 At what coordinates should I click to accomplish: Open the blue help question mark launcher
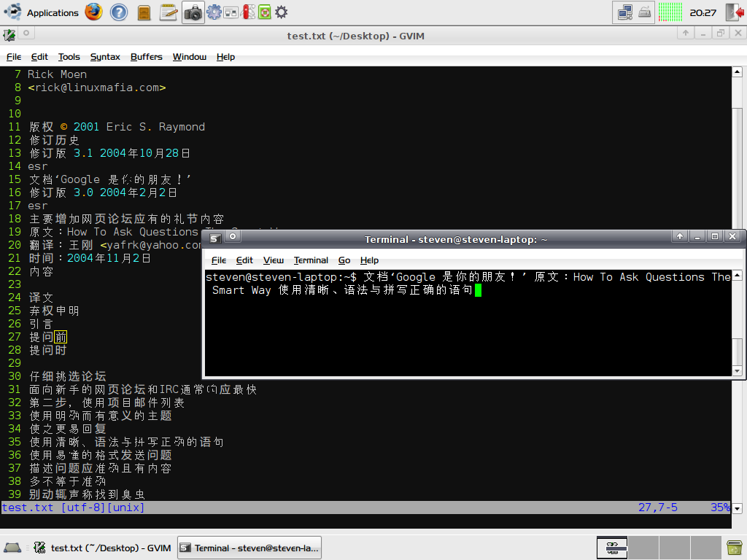coord(119,12)
